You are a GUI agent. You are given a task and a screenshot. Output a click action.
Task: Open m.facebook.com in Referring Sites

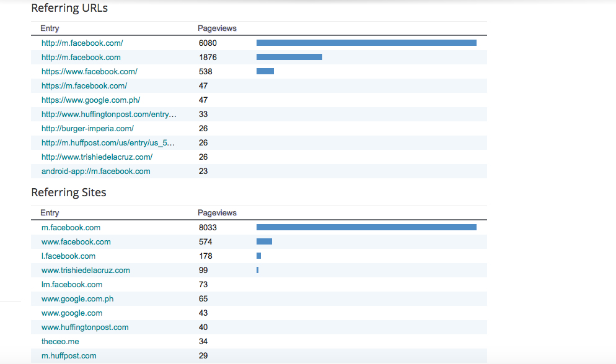[x=71, y=228]
